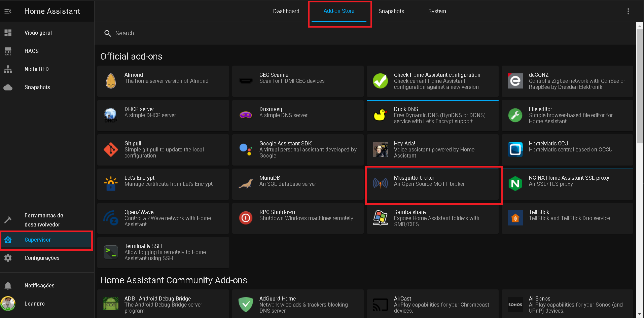
Task: Click the NGINX proxy icon
Action: coord(515,184)
